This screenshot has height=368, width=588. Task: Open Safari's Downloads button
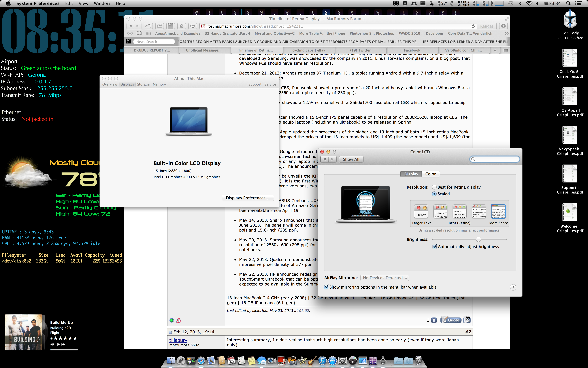[x=503, y=26]
